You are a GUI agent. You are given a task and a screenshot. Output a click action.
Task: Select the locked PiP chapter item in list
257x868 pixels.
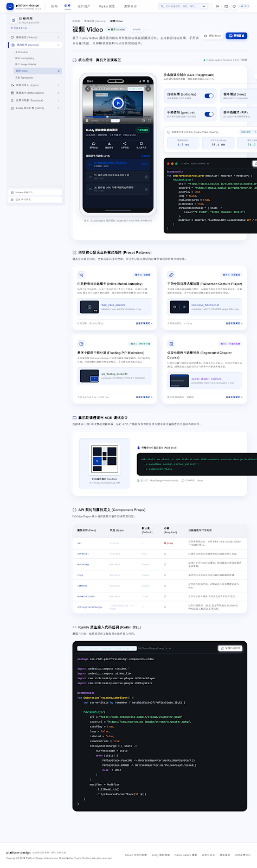[118, 189]
